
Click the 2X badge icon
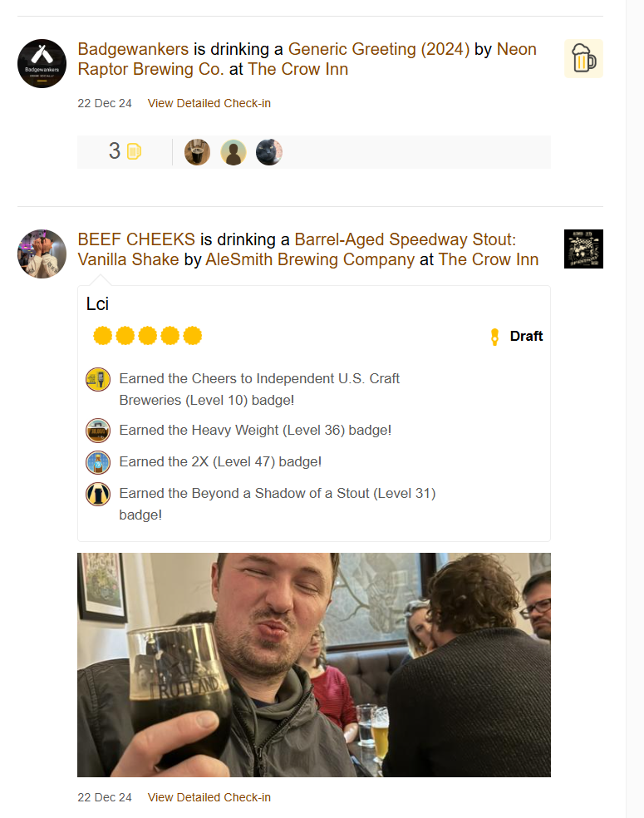tap(98, 463)
